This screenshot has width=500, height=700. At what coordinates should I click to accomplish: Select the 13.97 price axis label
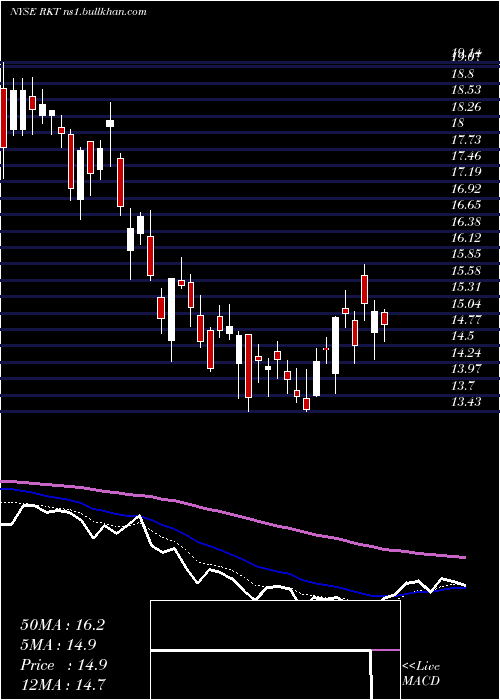[466, 369]
